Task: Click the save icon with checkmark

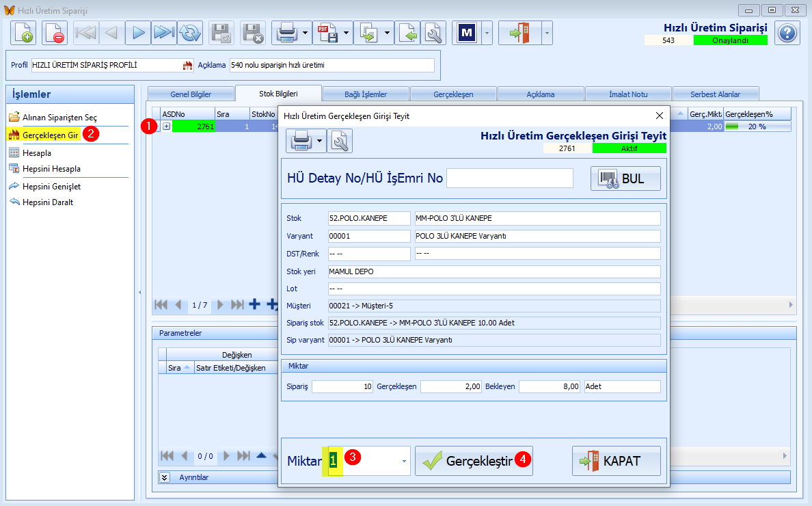Action: (x=221, y=33)
